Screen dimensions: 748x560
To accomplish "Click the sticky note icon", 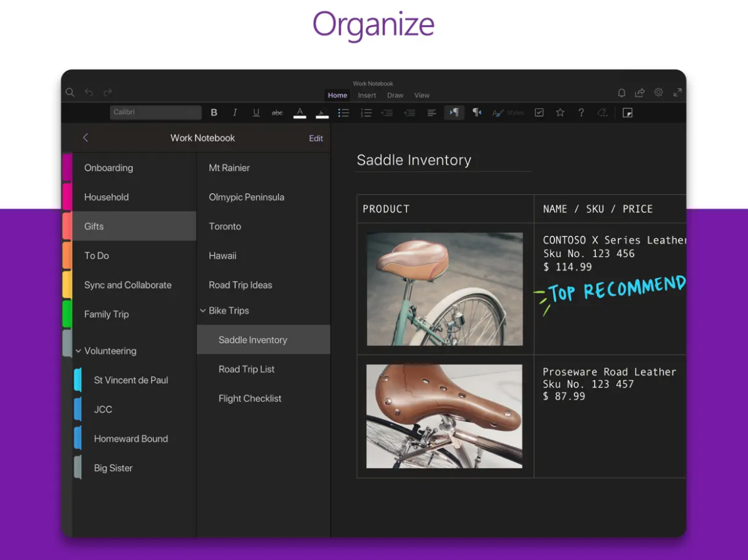I will 627,113.
